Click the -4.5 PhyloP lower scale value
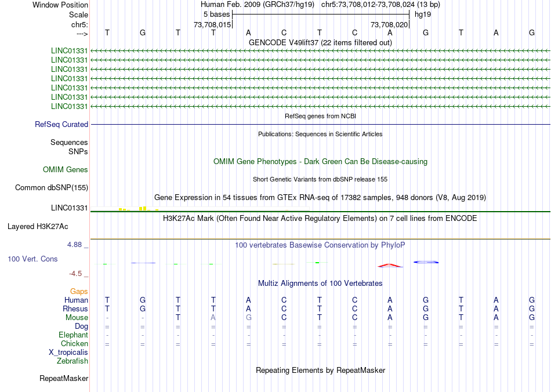The height and width of the screenshot is (392, 551). tap(75, 274)
